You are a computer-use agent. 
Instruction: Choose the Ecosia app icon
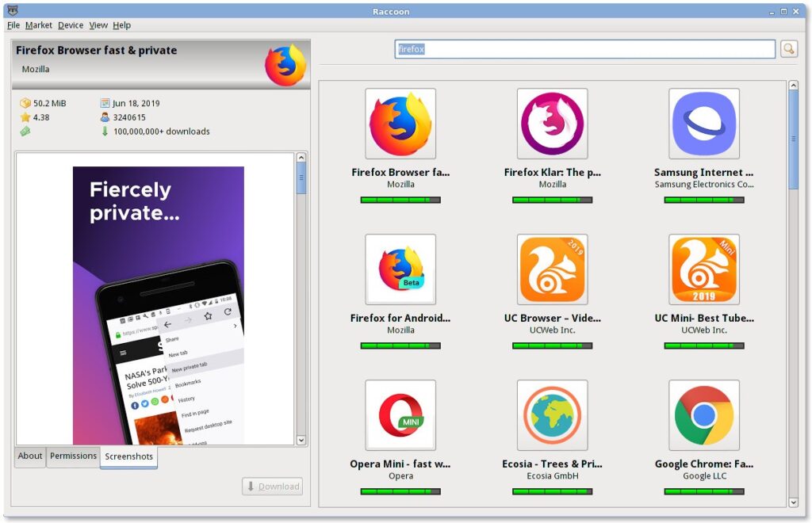[552, 415]
